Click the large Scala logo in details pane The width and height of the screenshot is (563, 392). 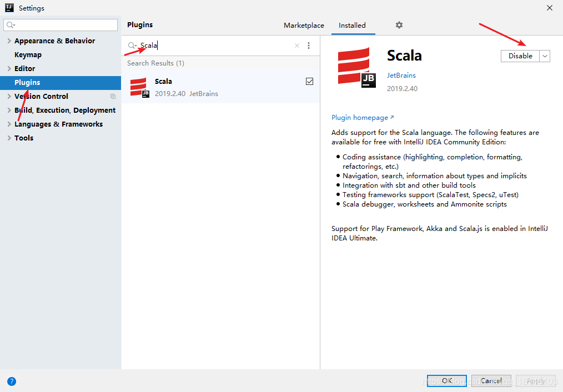[356, 68]
